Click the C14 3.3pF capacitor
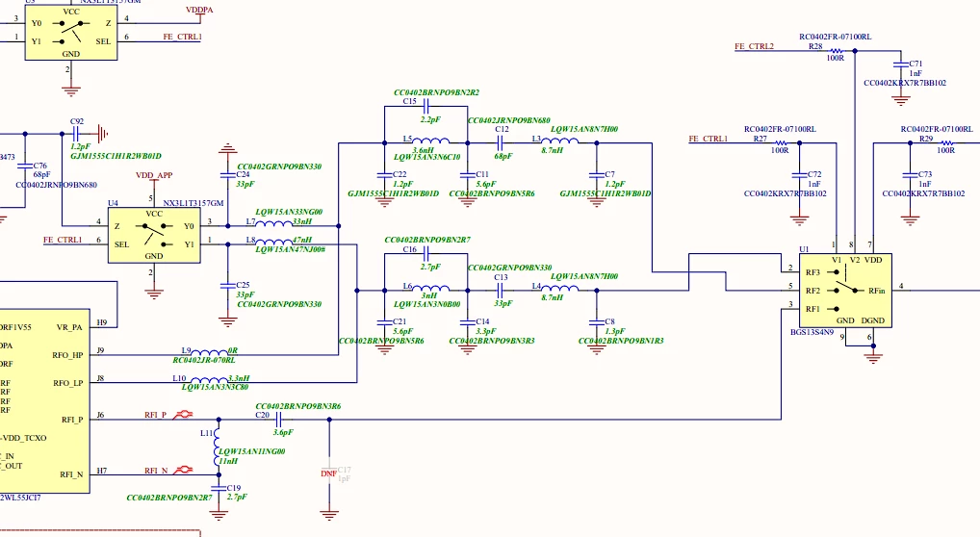 (468, 322)
